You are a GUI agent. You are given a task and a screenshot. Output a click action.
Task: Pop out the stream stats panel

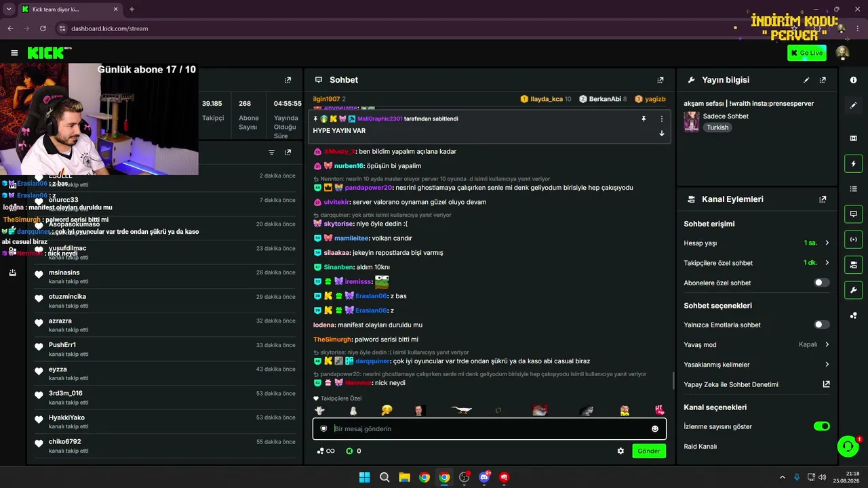point(288,80)
